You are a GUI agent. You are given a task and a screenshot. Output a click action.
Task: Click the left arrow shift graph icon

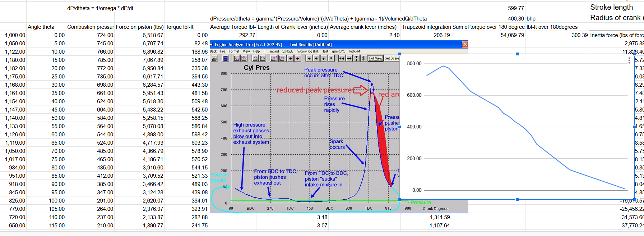click(309, 58)
